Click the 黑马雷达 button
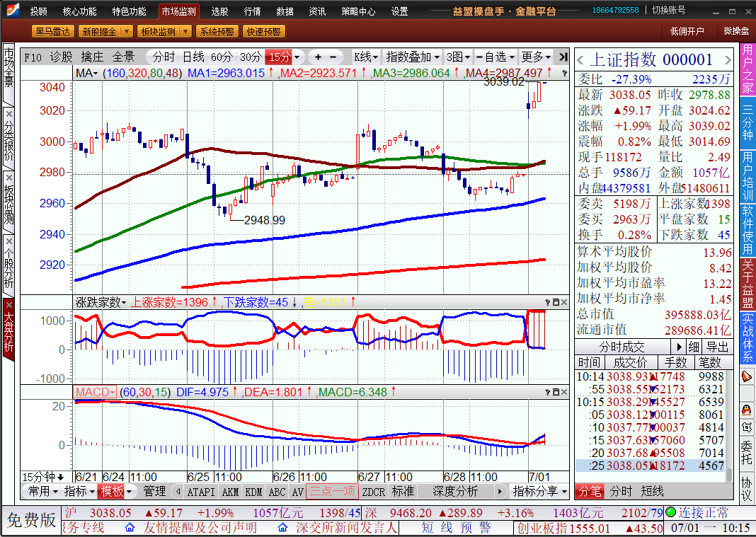 52,32
